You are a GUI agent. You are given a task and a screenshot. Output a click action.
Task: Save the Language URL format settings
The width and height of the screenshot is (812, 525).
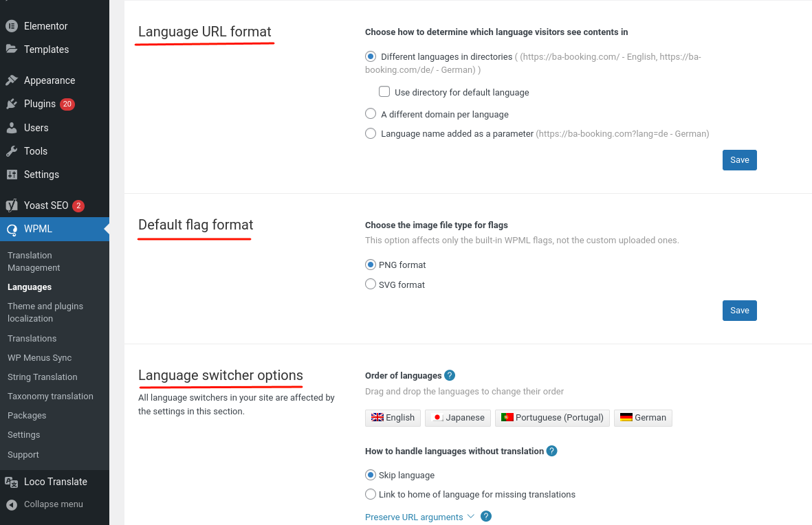pos(739,160)
